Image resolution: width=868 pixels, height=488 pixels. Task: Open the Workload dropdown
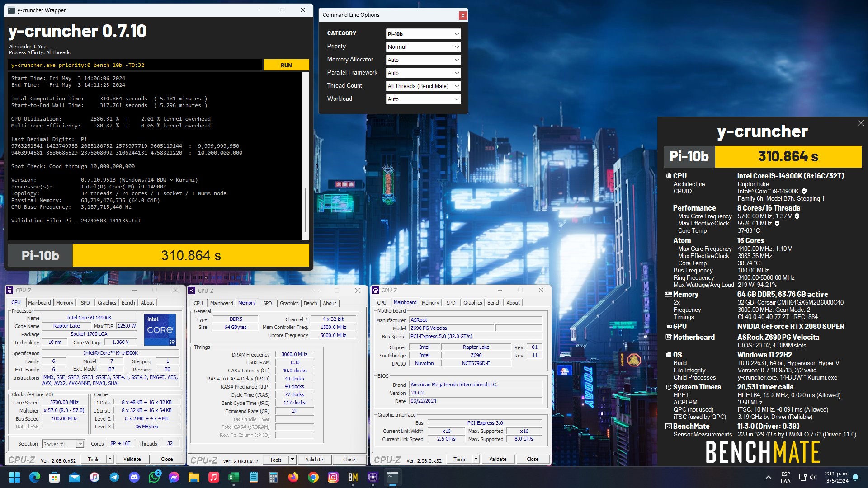pyautogui.click(x=423, y=99)
